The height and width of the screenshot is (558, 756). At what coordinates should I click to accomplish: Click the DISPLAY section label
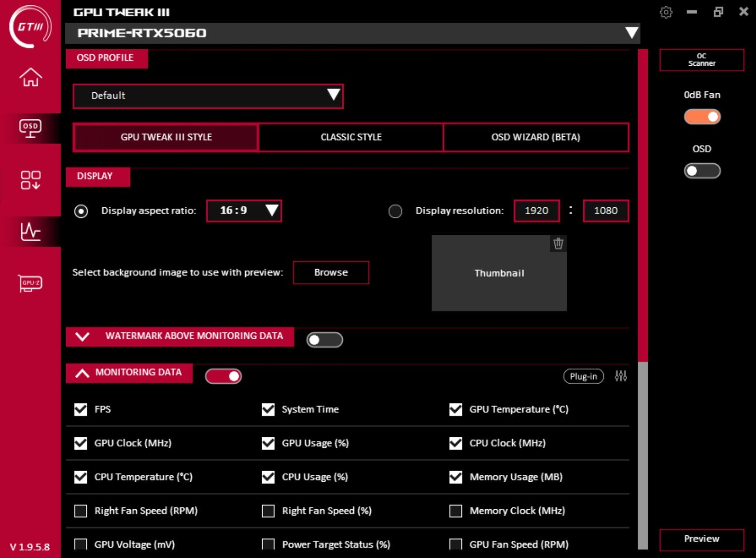tap(98, 176)
